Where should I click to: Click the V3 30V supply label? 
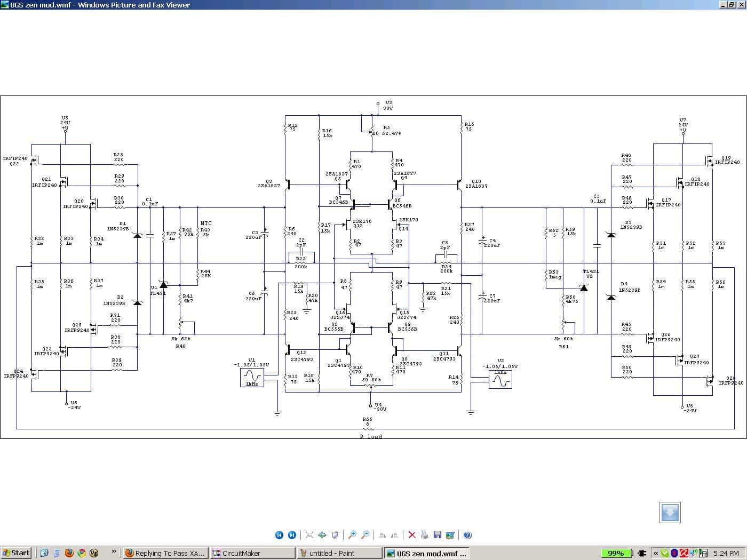tap(388, 105)
